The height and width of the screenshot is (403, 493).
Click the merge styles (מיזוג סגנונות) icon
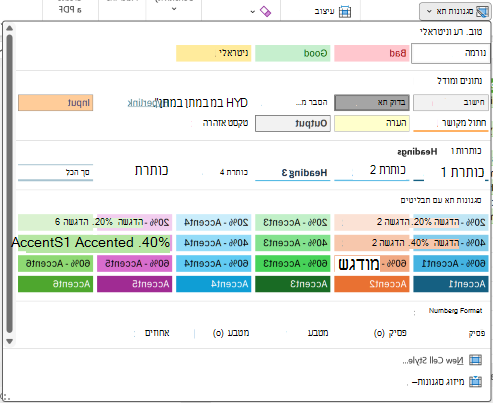(475, 381)
